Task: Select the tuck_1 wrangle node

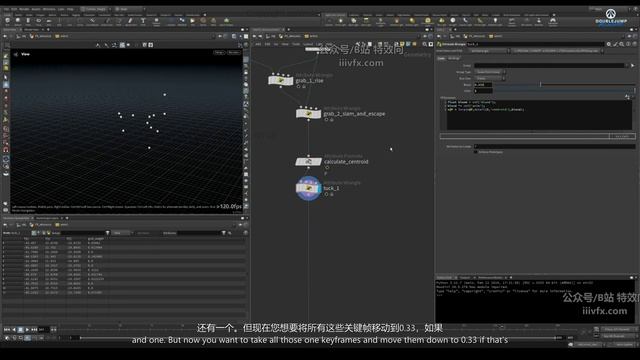Action: click(308, 188)
